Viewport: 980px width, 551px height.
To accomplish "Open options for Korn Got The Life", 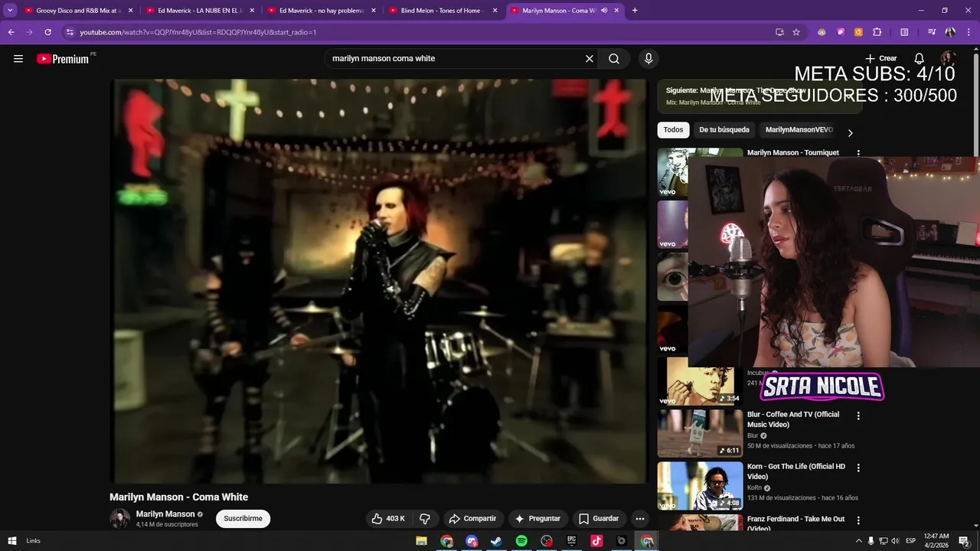I will click(858, 468).
